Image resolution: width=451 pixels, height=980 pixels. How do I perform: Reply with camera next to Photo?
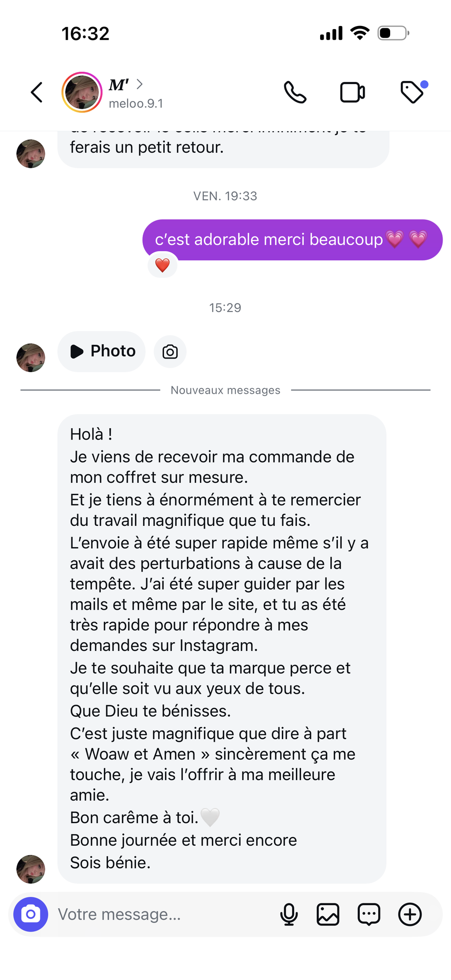tap(170, 351)
